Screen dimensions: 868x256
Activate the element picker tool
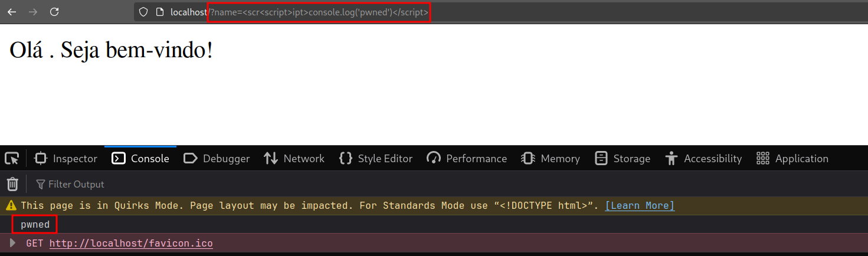pyautogui.click(x=12, y=159)
